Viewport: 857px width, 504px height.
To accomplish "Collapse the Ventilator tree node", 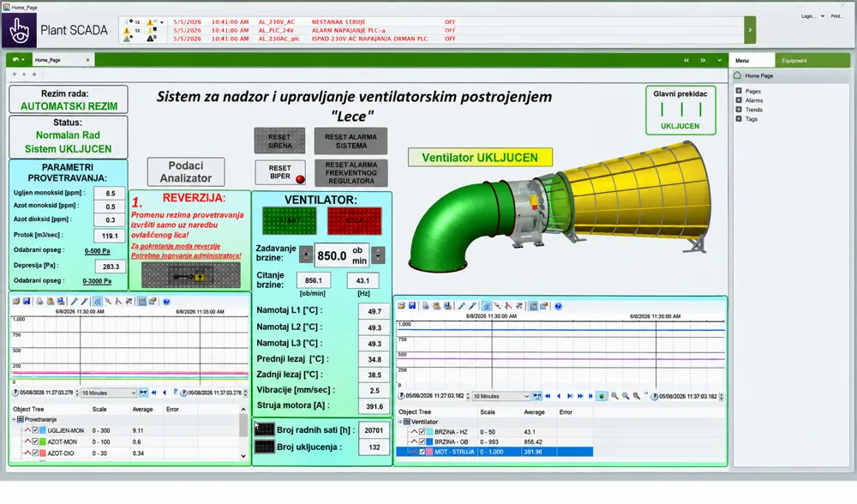I will coord(400,422).
